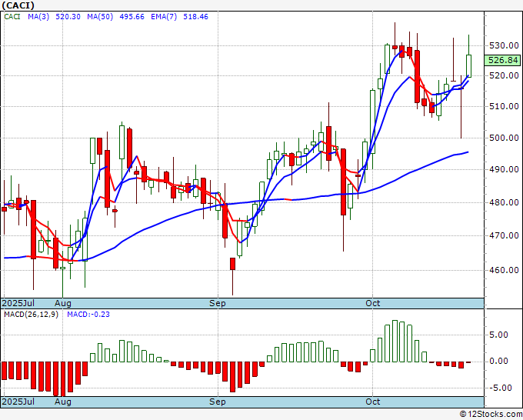Click Aug on the price chart timeline
Viewport: 523px width, 420px height.
point(63,303)
